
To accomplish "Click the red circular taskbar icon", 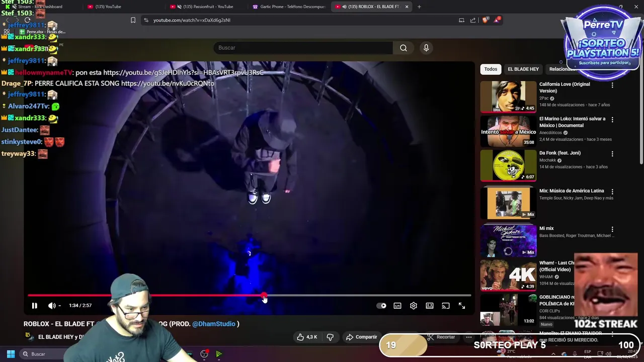I will pos(204,354).
